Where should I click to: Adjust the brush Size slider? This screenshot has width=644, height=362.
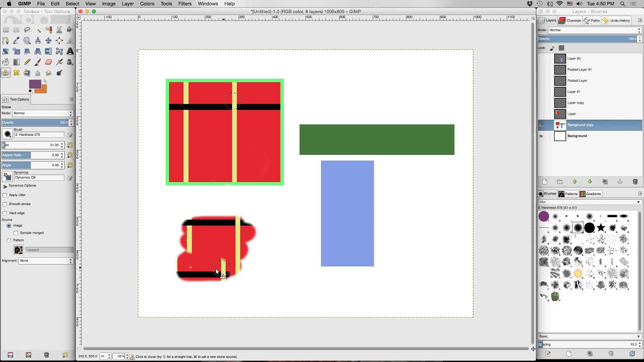tap(33, 145)
